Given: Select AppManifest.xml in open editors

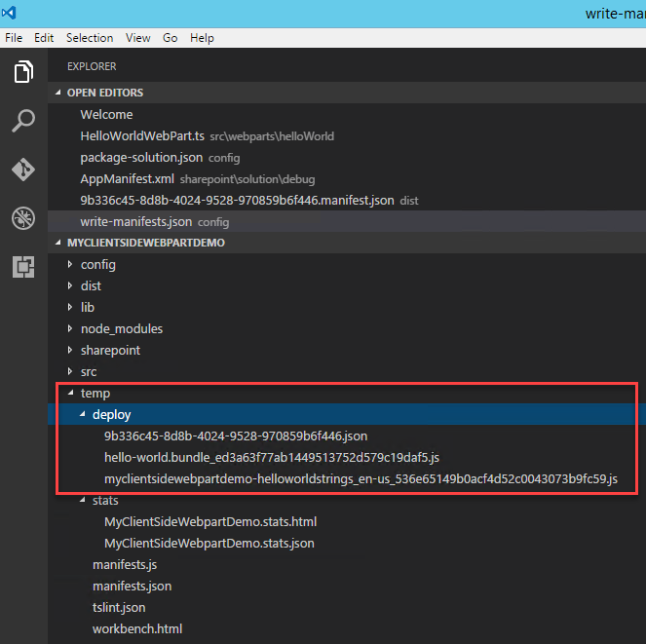Looking at the screenshot, I should [347, 178].
